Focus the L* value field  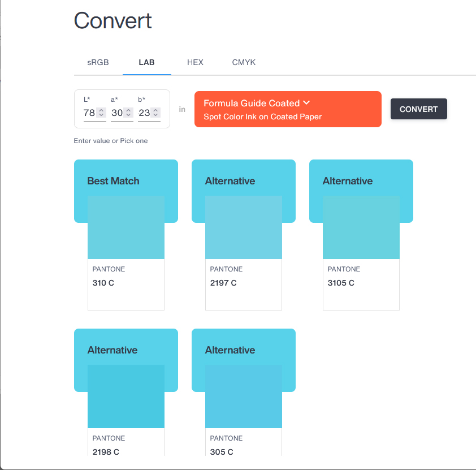click(x=89, y=113)
